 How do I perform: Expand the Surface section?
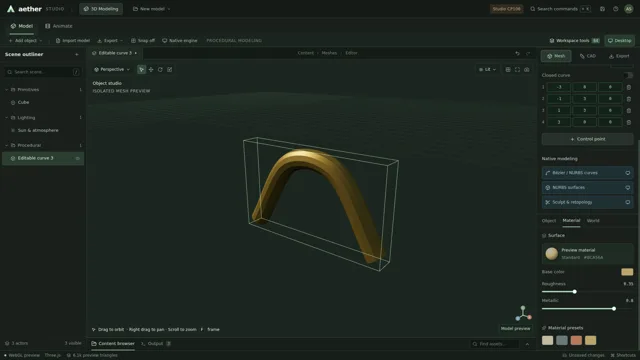pyautogui.click(x=553, y=236)
